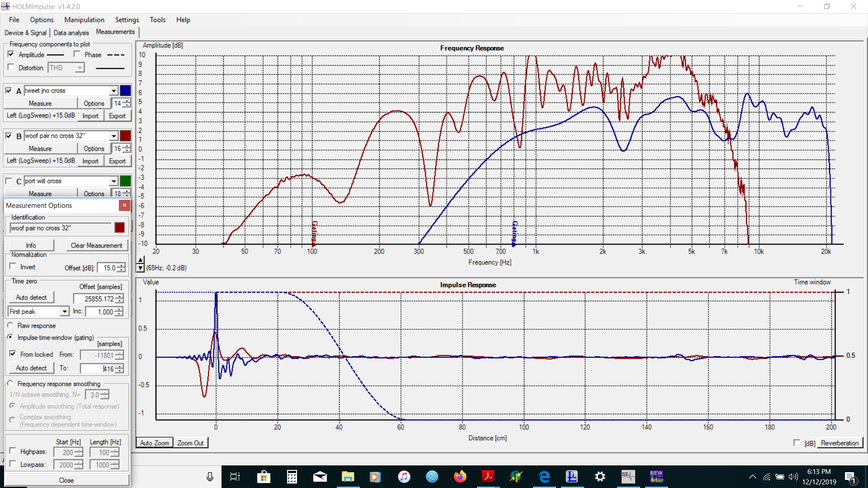Open the network status tray icon
Image resolution: width=868 pixels, height=488 pixels.
pyautogui.click(x=767, y=477)
